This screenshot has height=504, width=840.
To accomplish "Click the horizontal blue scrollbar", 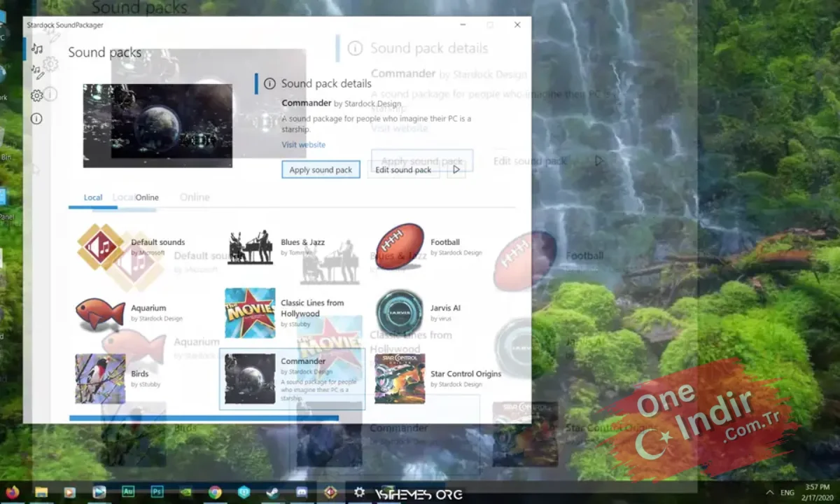I will tap(204, 418).
